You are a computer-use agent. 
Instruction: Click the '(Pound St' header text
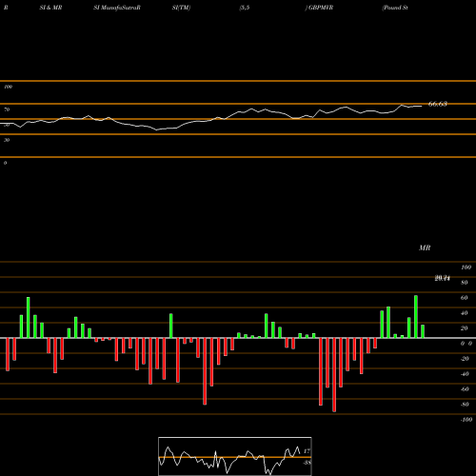[x=395, y=8]
